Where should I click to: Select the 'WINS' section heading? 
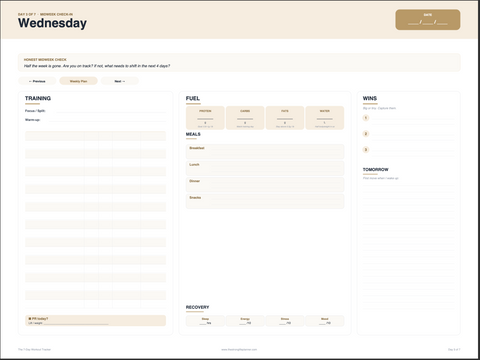[x=370, y=98]
